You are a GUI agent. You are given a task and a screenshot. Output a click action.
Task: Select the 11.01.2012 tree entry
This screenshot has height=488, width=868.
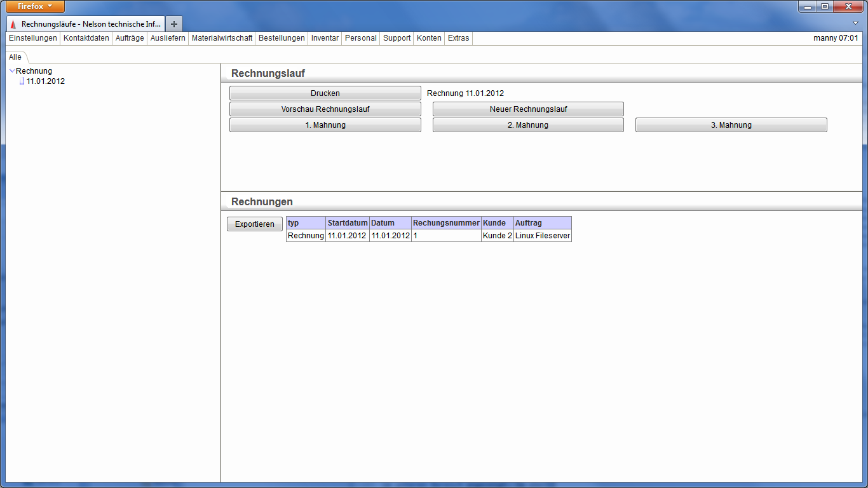coord(46,81)
